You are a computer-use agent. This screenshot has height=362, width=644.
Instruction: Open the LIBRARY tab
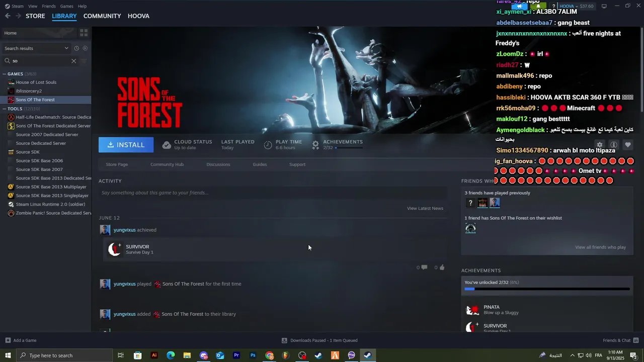64,16
